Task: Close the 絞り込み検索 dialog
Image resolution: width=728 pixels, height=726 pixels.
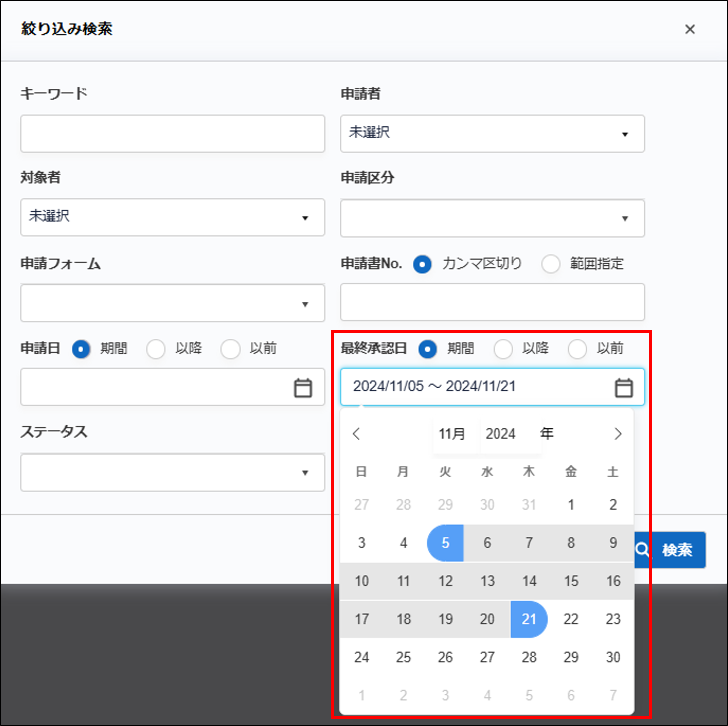Action: (689, 29)
